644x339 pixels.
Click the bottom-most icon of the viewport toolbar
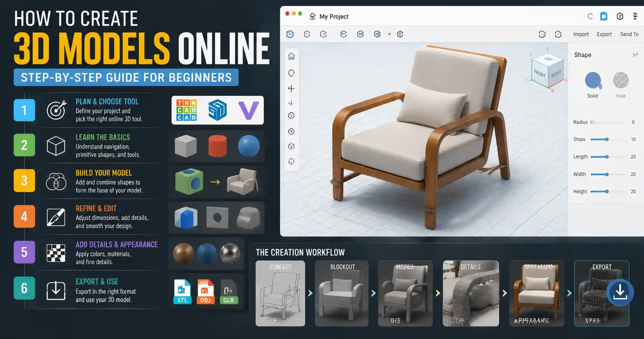coord(291,162)
